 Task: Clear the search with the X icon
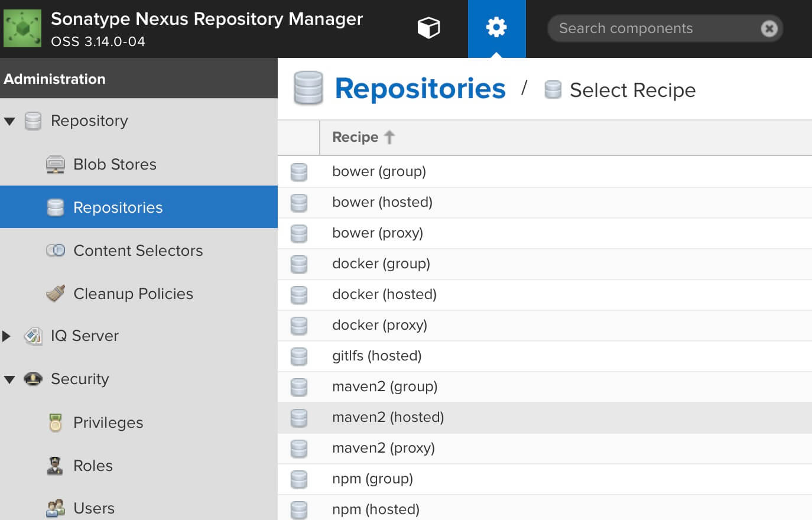tap(769, 28)
